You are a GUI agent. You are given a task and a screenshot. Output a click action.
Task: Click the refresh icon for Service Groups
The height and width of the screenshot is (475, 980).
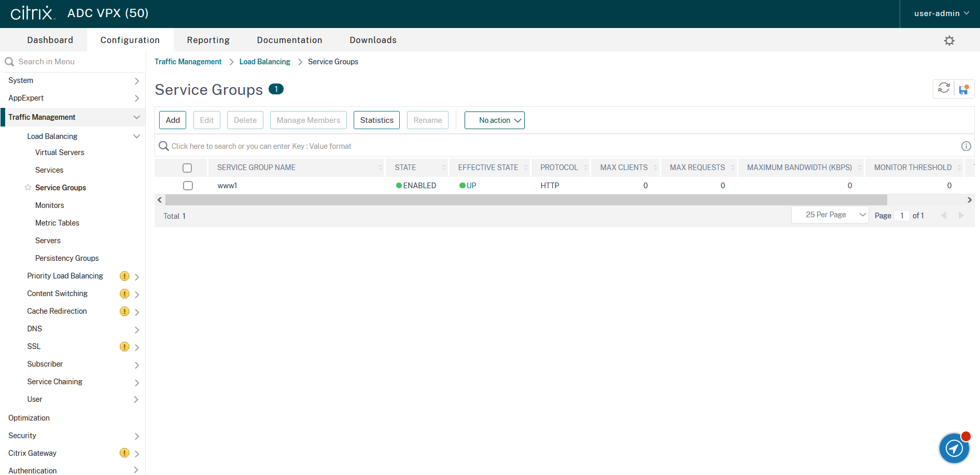tap(944, 88)
